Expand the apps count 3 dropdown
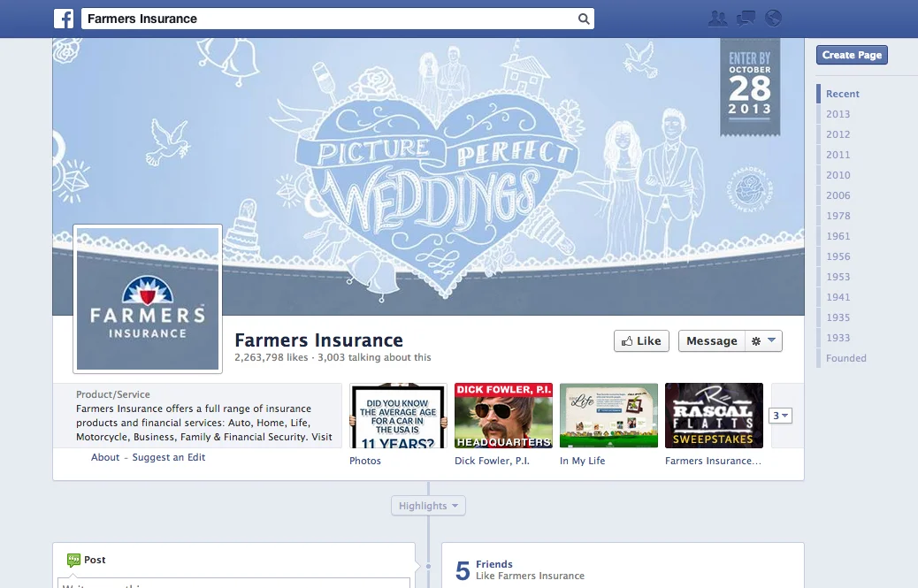This screenshot has width=918, height=588. 780,416
